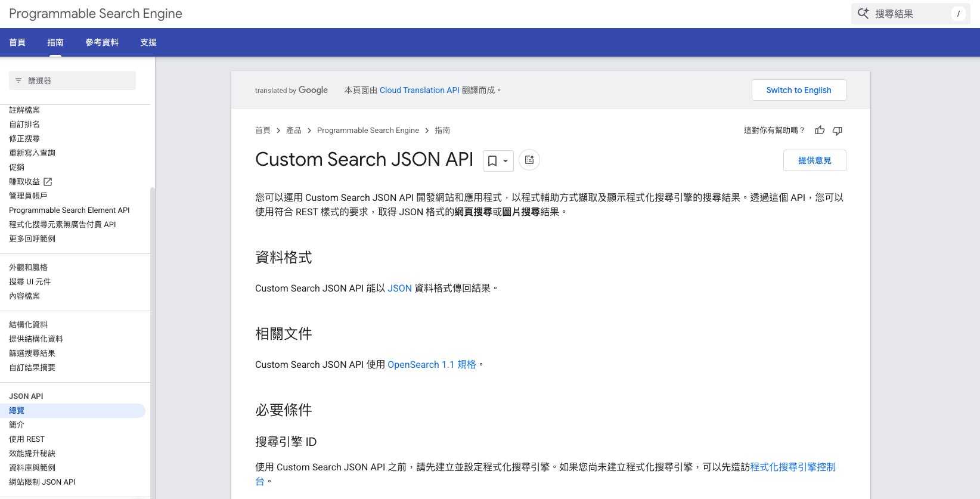Click the Custom Search JSON API page title
Viewport: 980px width, 499px height.
pyautogui.click(x=364, y=160)
